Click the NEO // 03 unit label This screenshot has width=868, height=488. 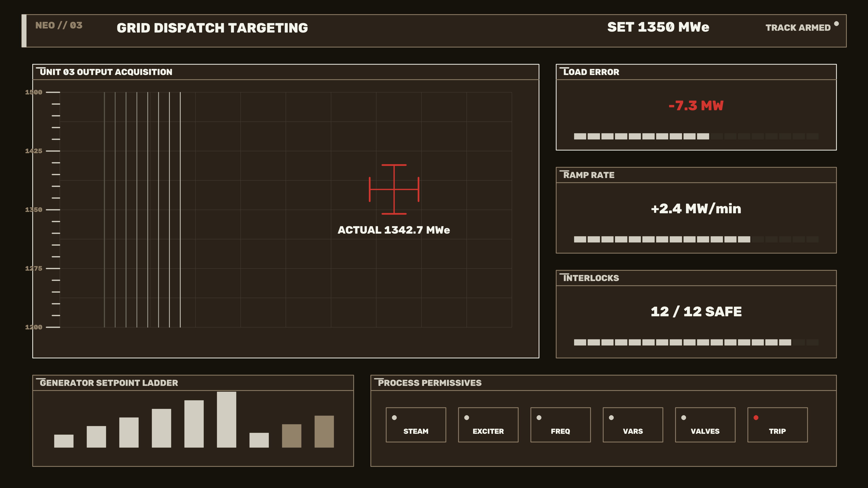pos(59,26)
